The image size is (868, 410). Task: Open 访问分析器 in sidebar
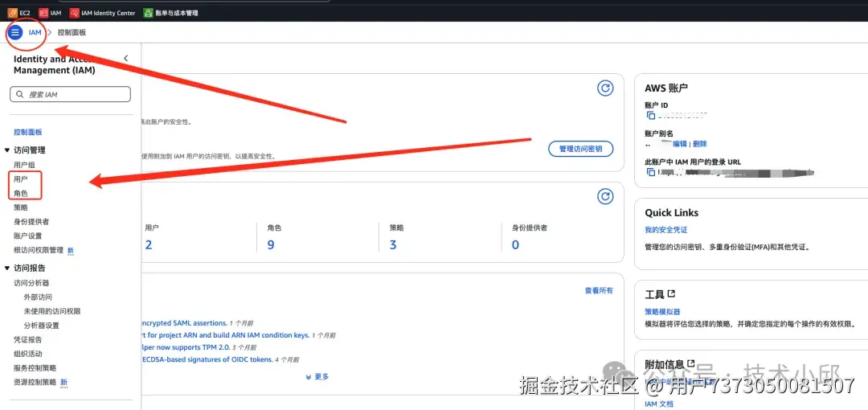coord(31,283)
